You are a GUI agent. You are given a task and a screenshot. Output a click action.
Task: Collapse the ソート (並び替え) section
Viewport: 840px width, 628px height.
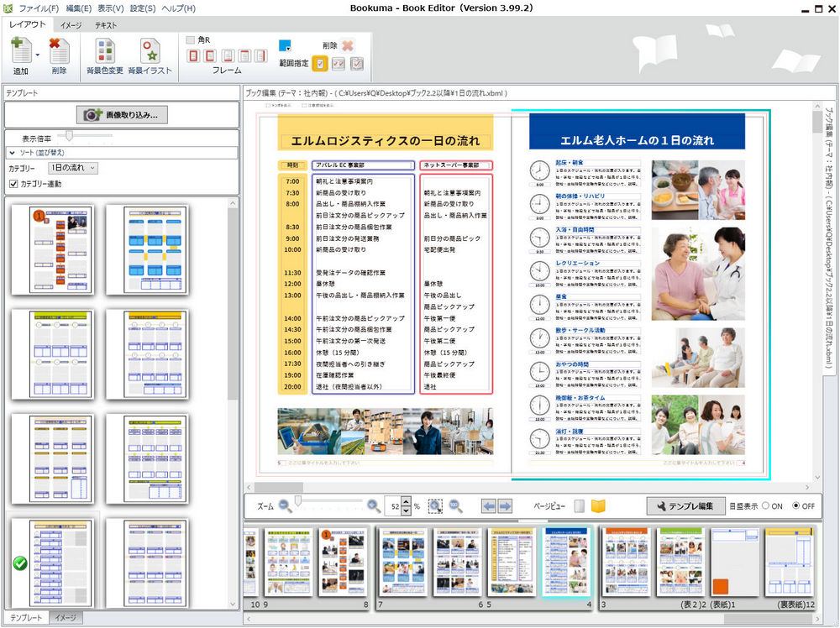tap(12, 153)
